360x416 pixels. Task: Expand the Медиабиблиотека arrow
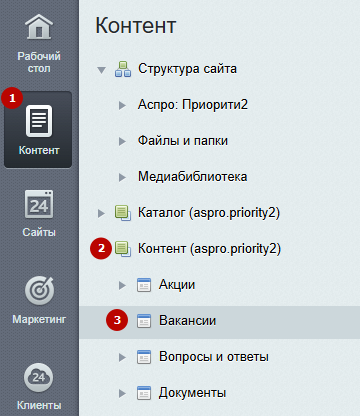coord(122,177)
